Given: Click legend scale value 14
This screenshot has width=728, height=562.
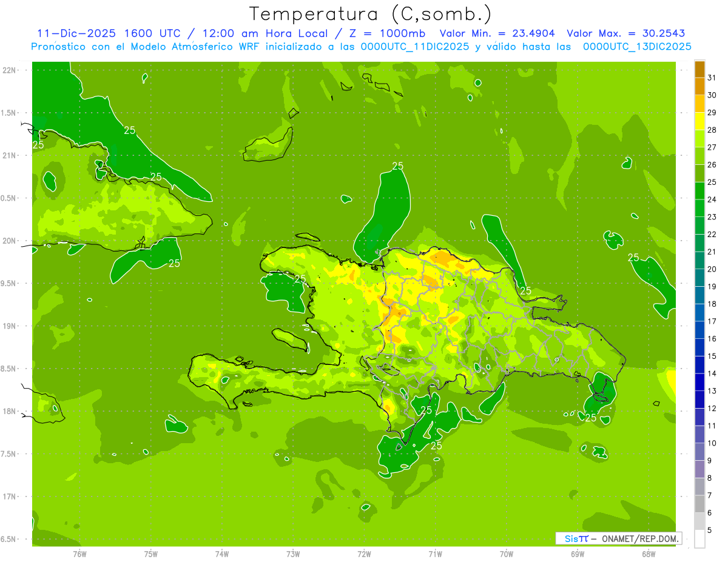Looking at the screenshot, I should click(712, 373).
